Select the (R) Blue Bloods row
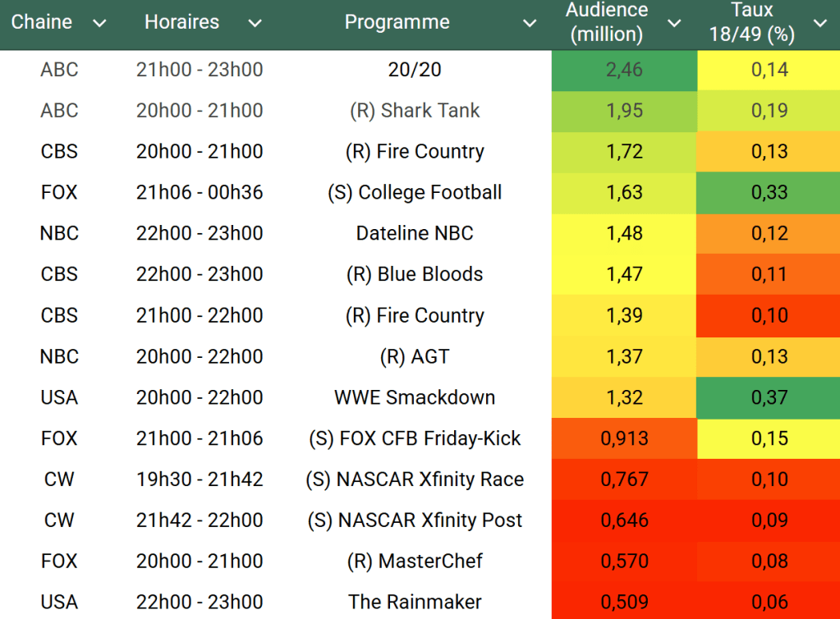This screenshot has width=840, height=619. [x=415, y=274]
